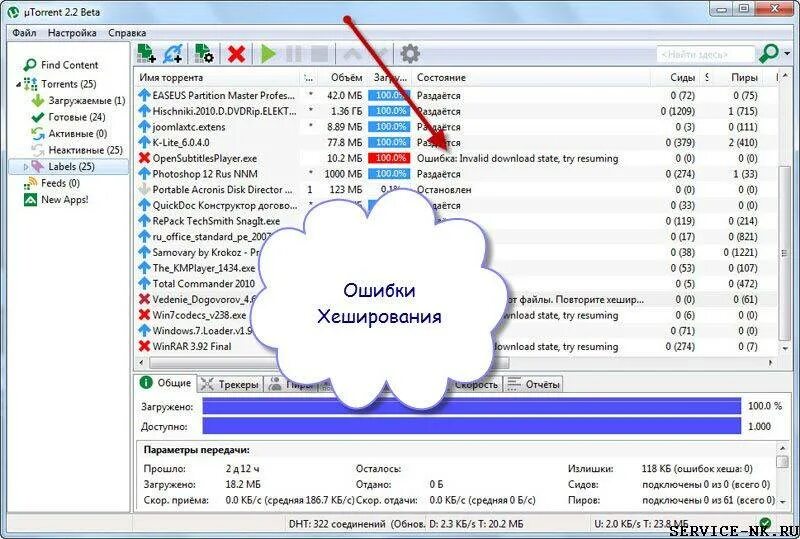Click red error icon of OpenSubtitlesPlayer.exe
800x539 pixels.
tap(144, 158)
